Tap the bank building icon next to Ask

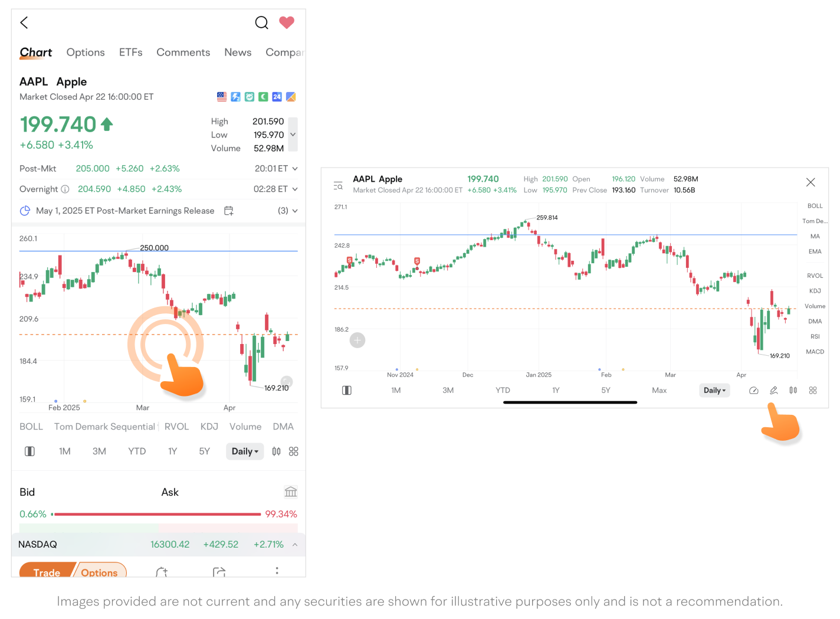point(291,492)
